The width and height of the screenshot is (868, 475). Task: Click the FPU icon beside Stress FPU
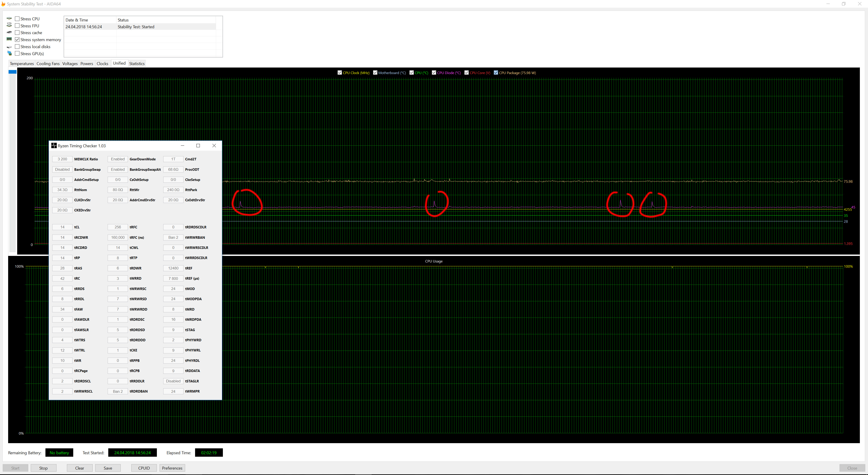point(9,25)
